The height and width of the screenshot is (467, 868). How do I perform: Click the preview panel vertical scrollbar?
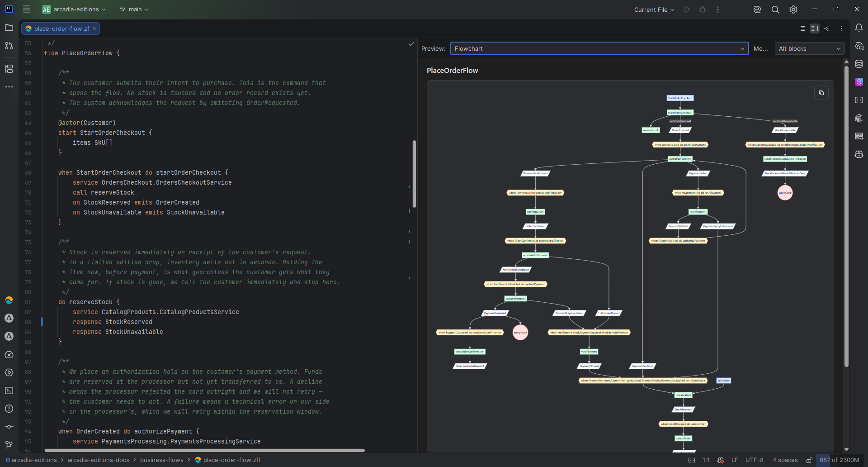(x=846, y=216)
